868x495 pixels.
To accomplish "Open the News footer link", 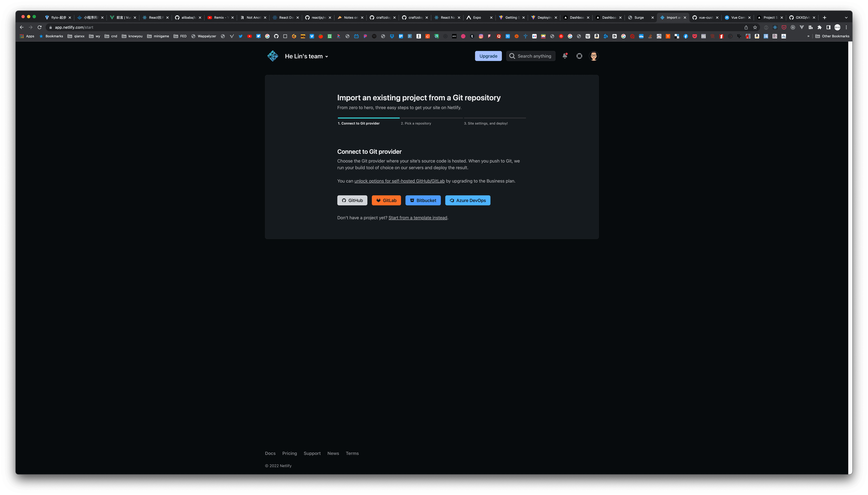I will click(x=333, y=453).
